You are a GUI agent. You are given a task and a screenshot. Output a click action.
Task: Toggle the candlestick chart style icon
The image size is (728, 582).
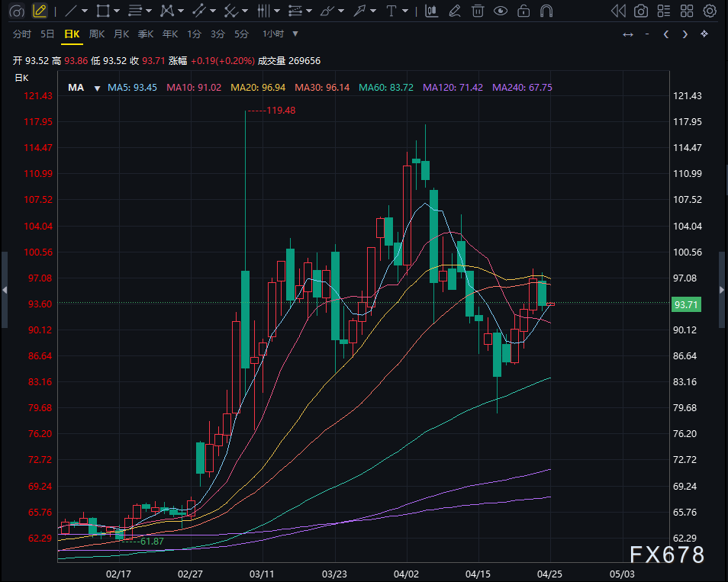[x=432, y=11]
